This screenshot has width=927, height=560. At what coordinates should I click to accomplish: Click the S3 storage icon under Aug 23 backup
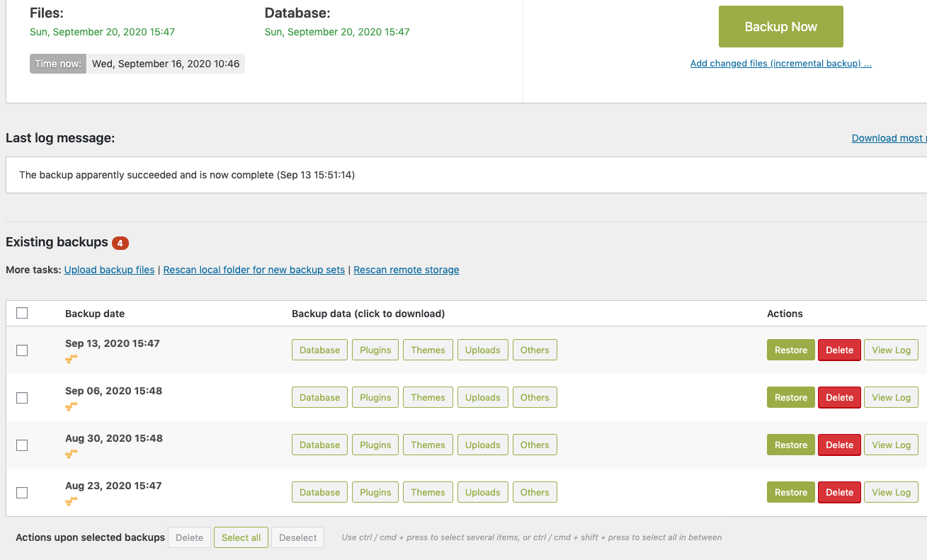[71, 501]
